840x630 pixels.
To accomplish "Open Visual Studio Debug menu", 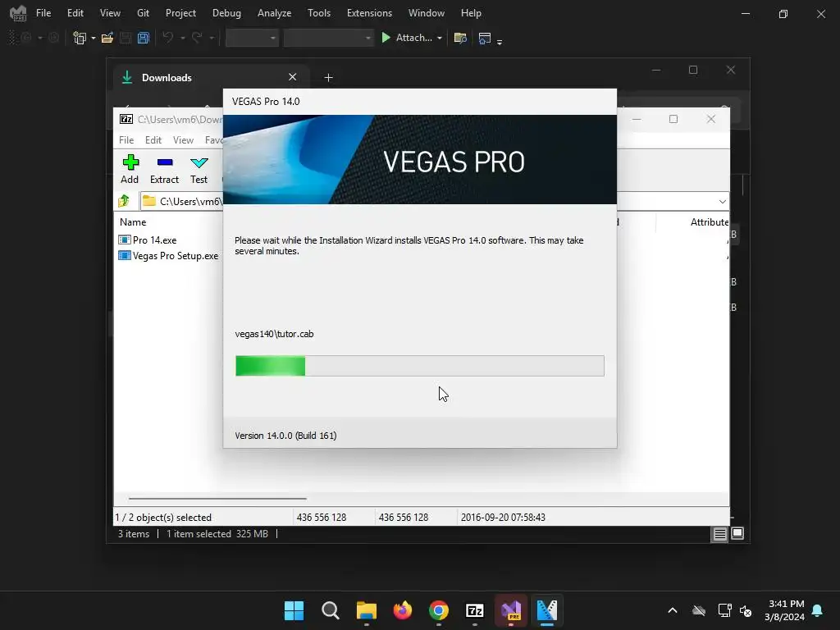I will tap(226, 13).
